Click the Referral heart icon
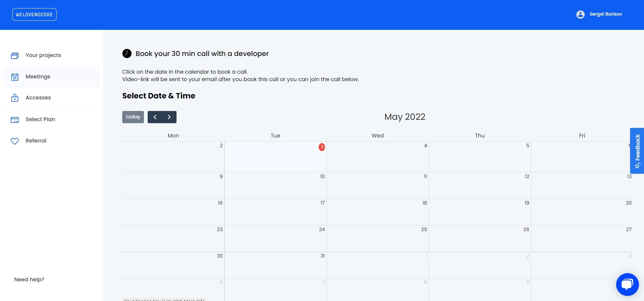The width and height of the screenshot is (644, 301). pos(15,141)
